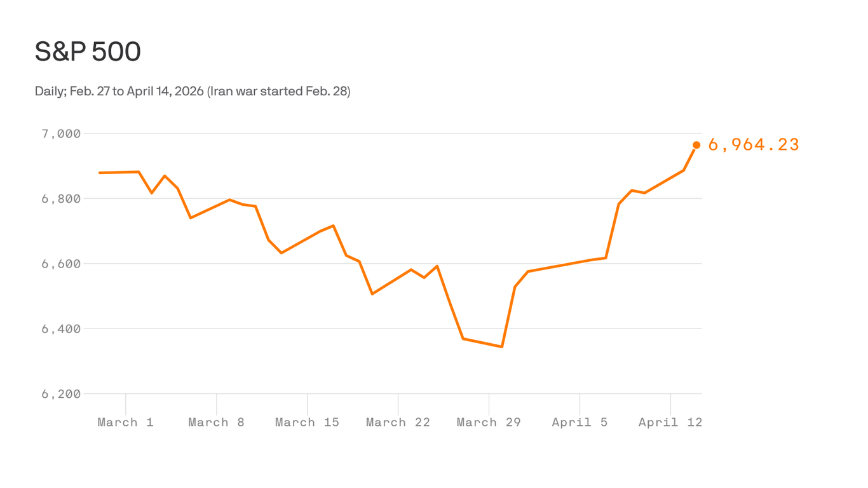Image resolution: width=868 pixels, height=488 pixels.
Task: Click the 6,600 y-axis label
Action: (x=61, y=264)
